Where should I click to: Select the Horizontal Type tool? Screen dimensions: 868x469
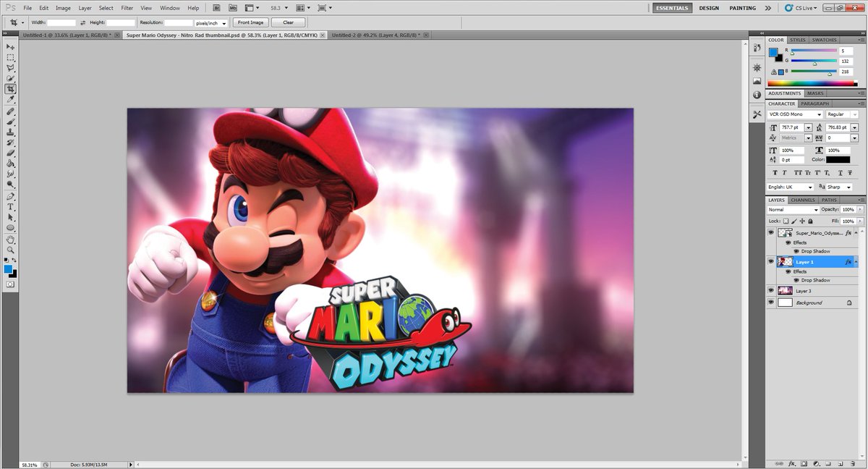click(10, 206)
